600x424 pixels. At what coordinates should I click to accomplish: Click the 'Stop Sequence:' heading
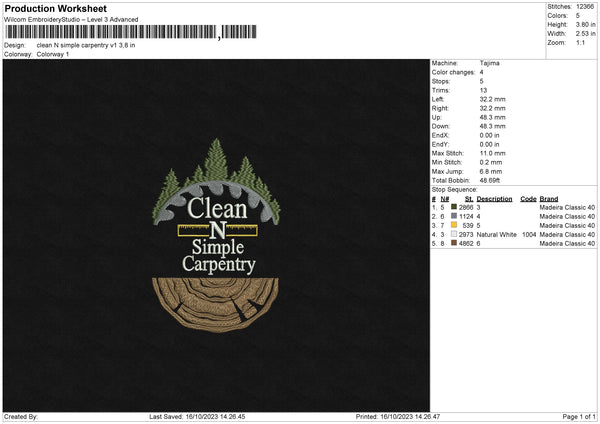(455, 190)
